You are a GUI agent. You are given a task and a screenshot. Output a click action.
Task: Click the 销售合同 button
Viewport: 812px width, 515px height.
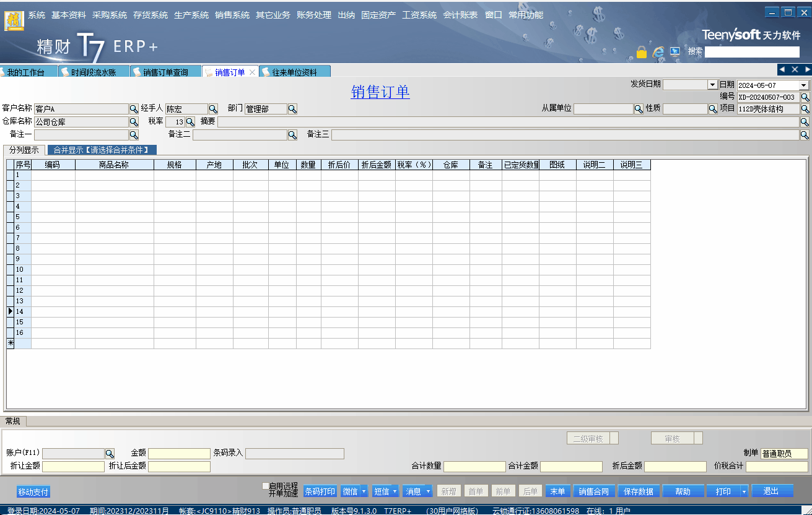(x=593, y=491)
